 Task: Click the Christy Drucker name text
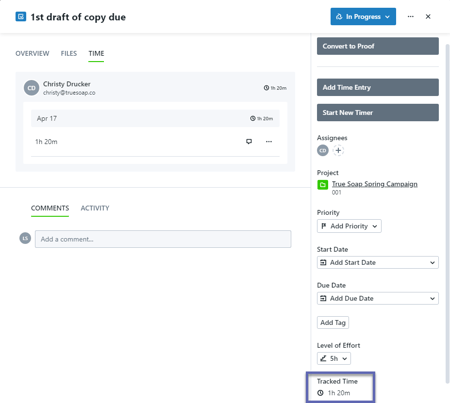click(x=67, y=84)
